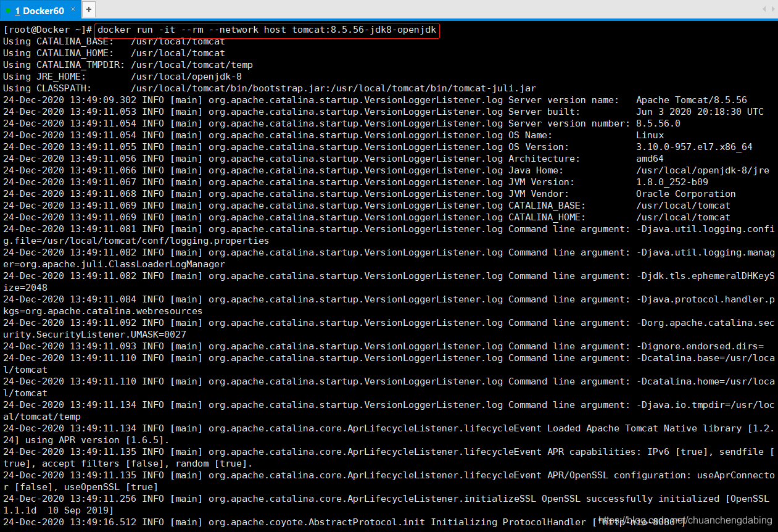
Task: Click 'org.apache.coyote.AbstractProtocol.init' class name
Action: pos(317,522)
